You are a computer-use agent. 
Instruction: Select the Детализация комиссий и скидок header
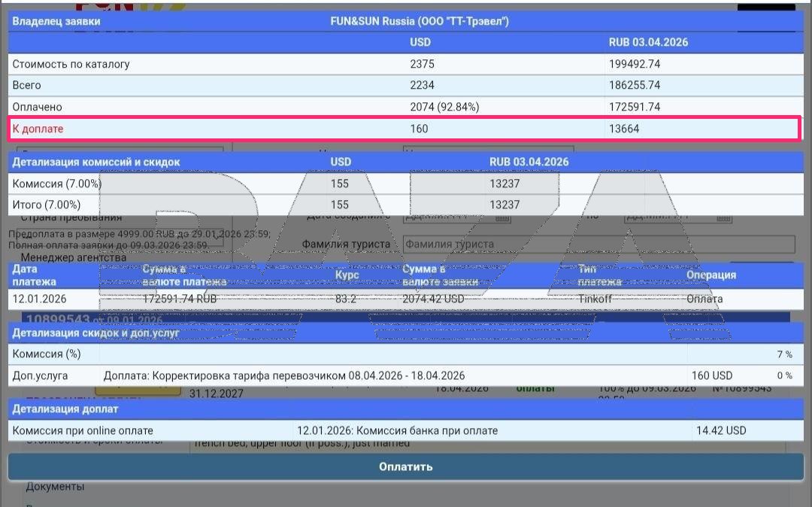(96, 162)
